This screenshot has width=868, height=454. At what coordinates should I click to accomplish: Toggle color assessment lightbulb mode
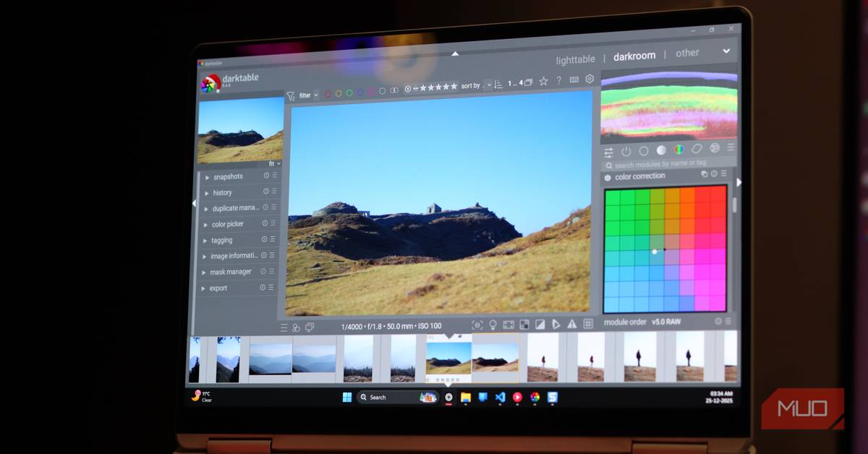[493, 325]
